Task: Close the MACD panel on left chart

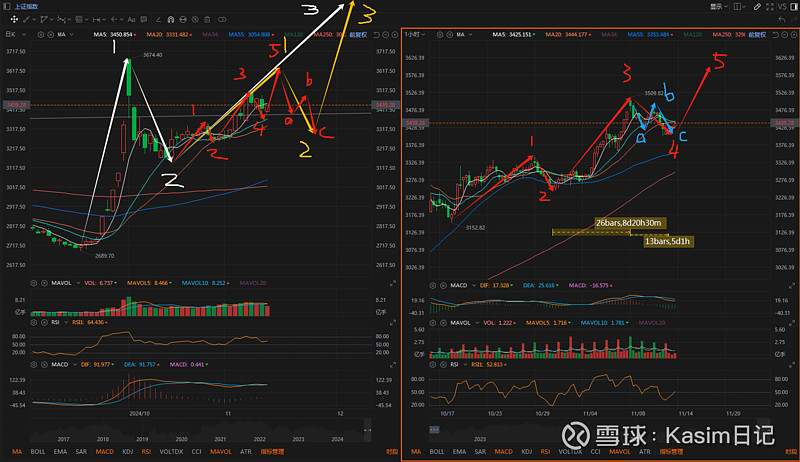Action: point(44,365)
